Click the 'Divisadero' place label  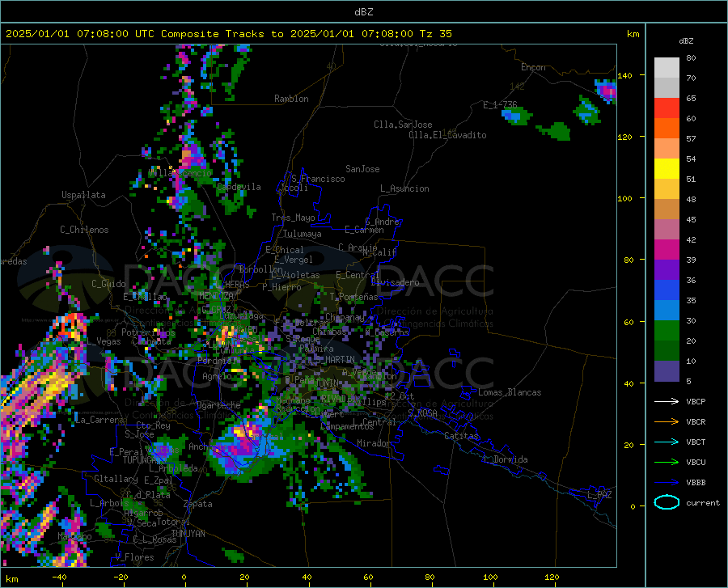pyautogui.click(x=395, y=282)
